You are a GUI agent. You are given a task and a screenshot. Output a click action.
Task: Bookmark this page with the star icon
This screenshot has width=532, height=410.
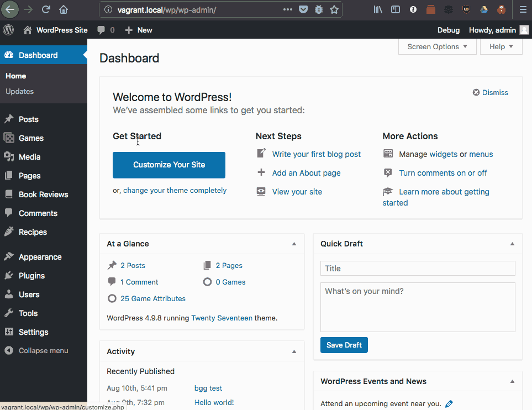(334, 9)
